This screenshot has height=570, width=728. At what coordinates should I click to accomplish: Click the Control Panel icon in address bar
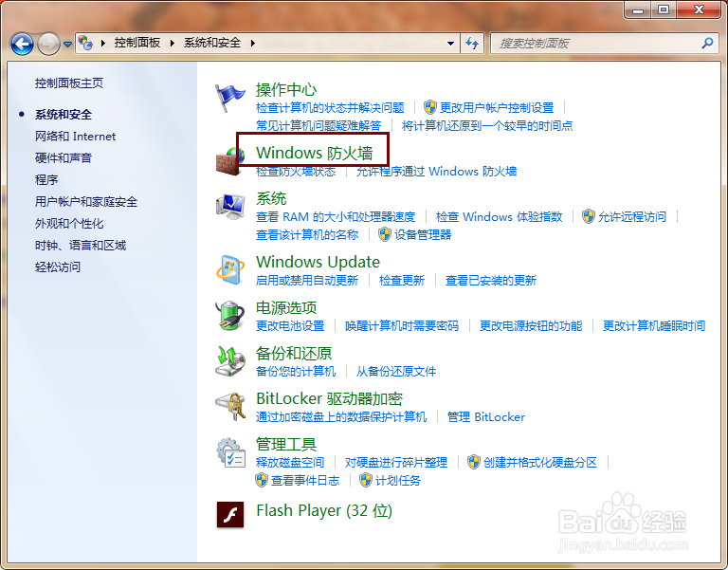click(x=85, y=43)
